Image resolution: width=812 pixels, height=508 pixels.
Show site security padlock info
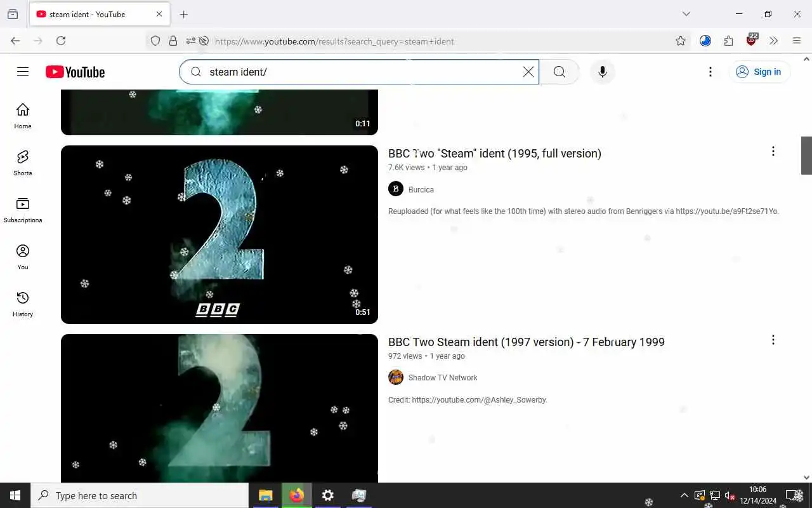(173, 41)
